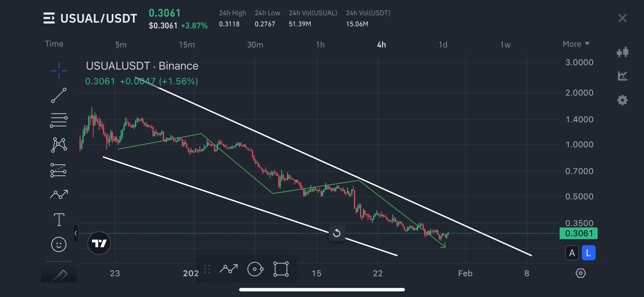Open the menu icon beside USUAL/USDT
The height and width of the screenshot is (297, 644).
49,18
